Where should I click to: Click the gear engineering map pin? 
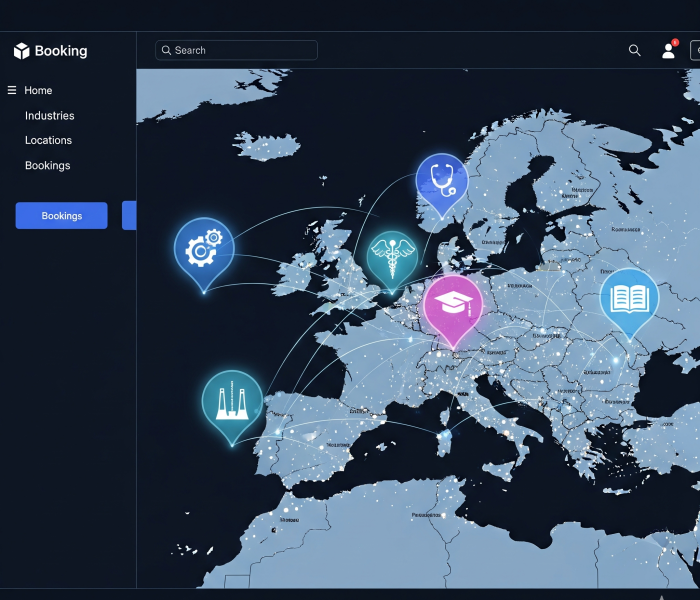pyautogui.click(x=203, y=248)
